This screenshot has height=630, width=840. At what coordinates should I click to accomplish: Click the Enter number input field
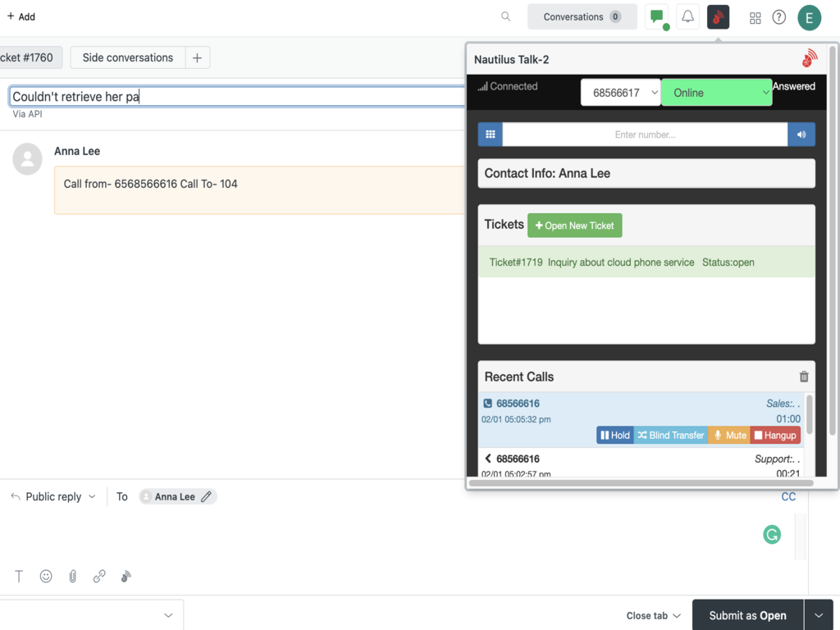pos(645,135)
